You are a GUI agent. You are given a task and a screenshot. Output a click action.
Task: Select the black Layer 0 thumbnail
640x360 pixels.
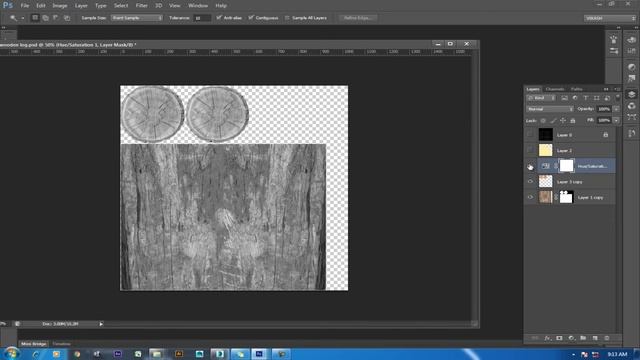click(545, 134)
